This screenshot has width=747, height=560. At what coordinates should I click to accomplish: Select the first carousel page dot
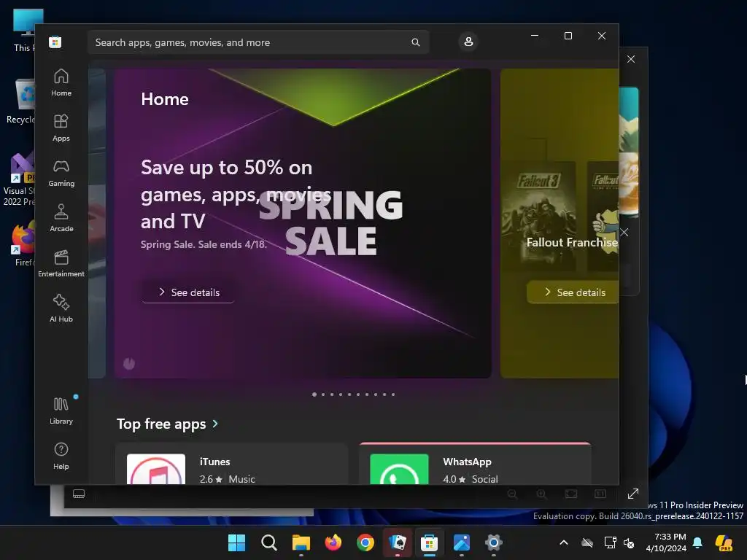coord(314,394)
